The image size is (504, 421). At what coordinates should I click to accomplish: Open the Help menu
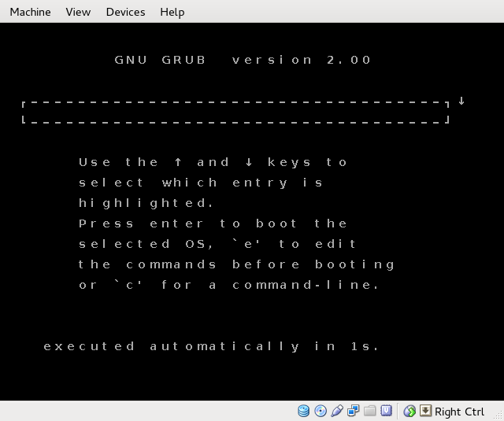172,13
